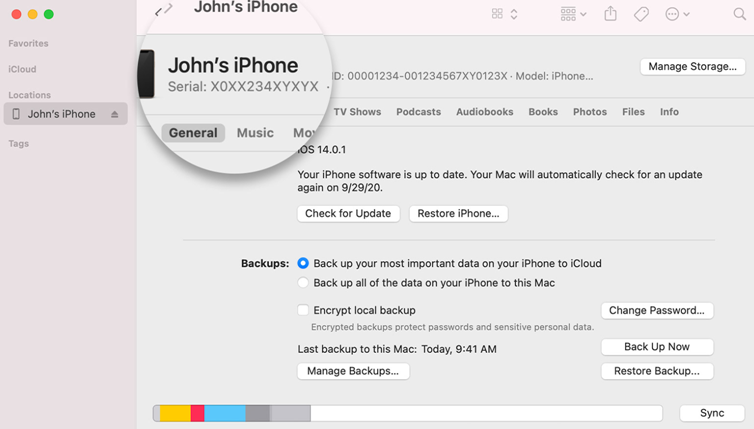Click the Serial number text
This screenshot has height=429, width=754.
click(243, 87)
